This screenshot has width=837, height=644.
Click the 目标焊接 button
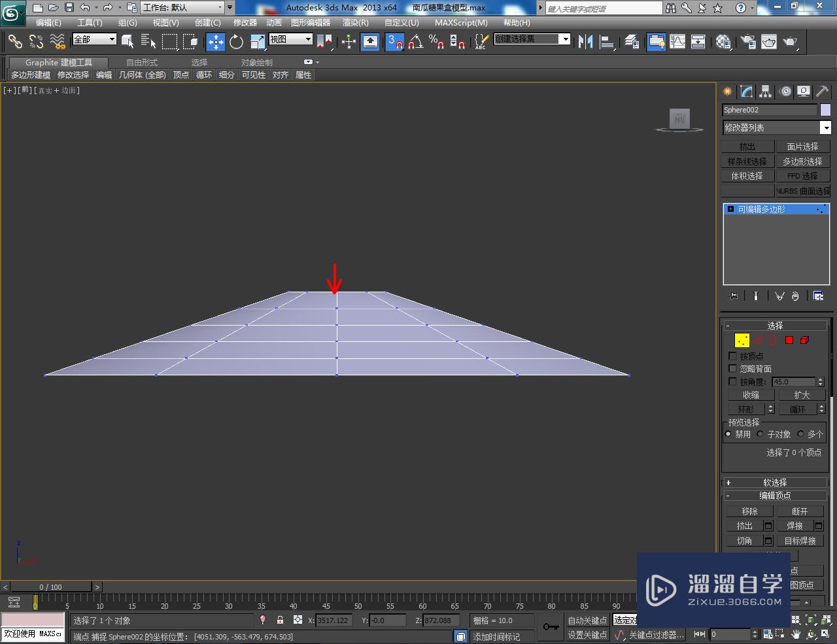800,541
